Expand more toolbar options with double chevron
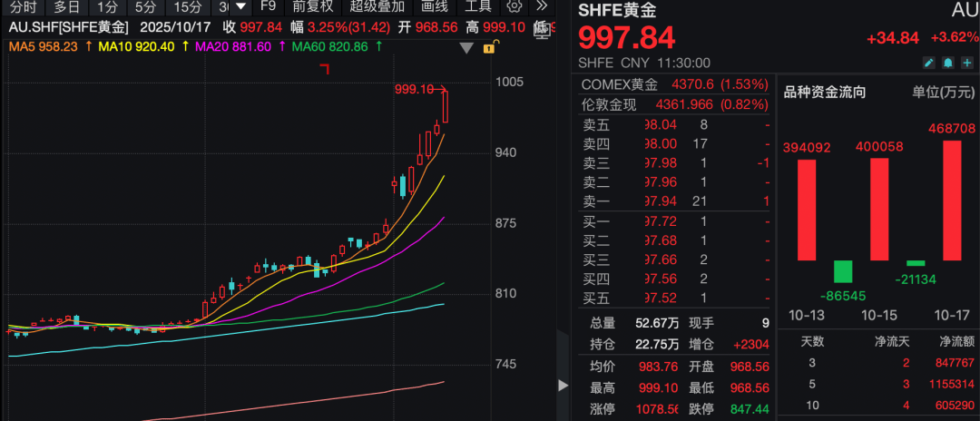This screenshot has height=421, width=980. pyautogui.click(x=543, y=6)
